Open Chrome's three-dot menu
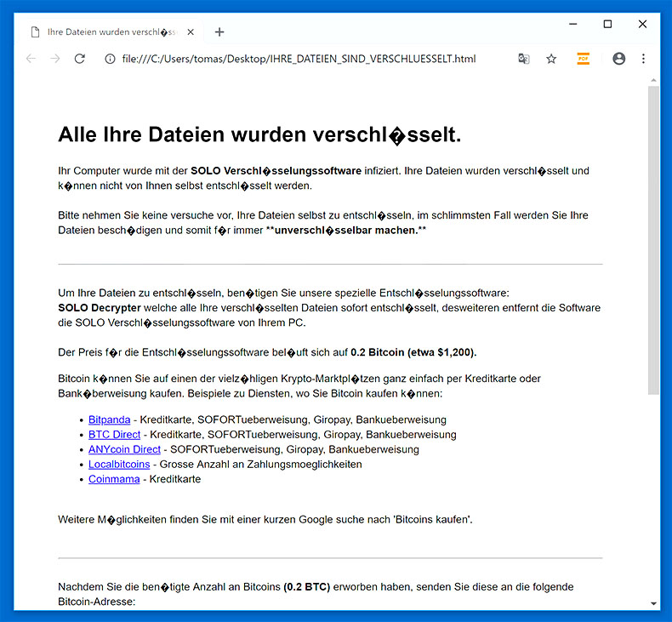This screenshot has height=622, width=672. pos(643,59)
